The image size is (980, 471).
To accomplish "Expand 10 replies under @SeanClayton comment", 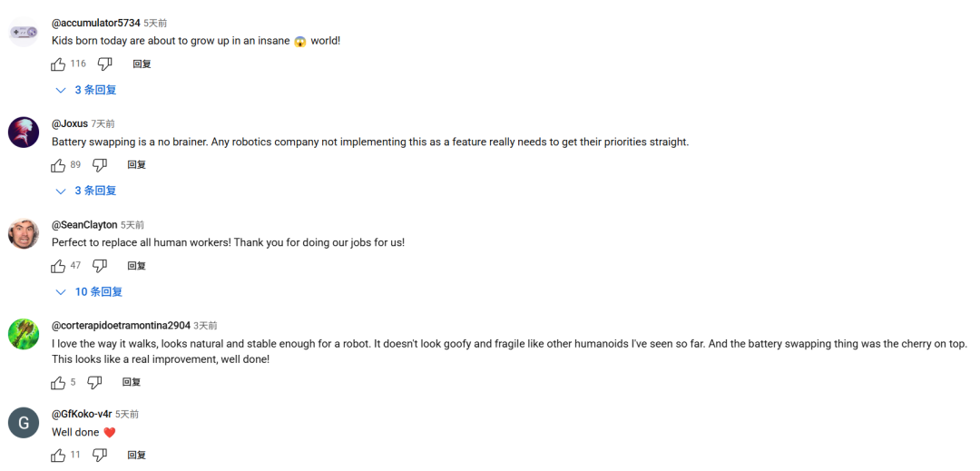I will pos(89,291).
